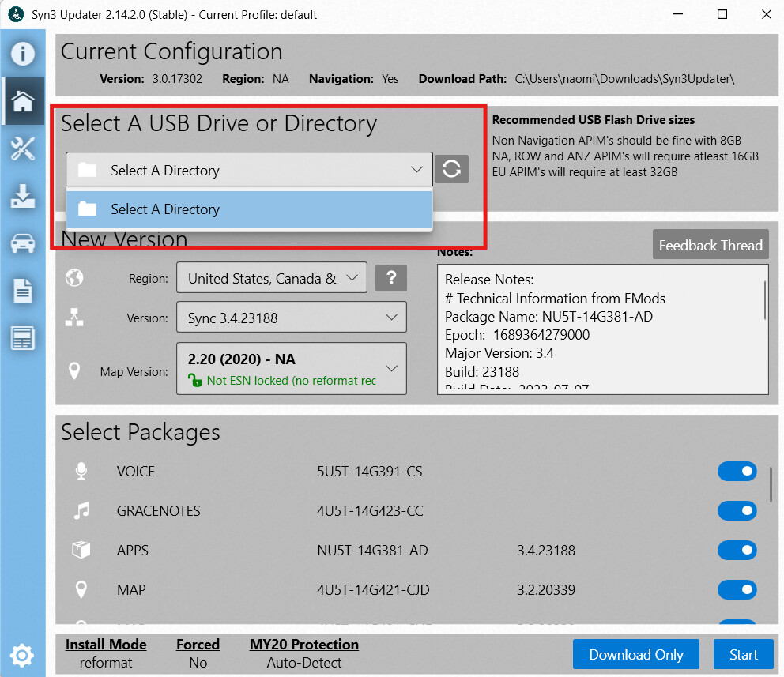The width and height of the screenshot is (784, 677).
Task: Expand the Region dropdown
Action: pyautogui.click(x=272, y=278)
